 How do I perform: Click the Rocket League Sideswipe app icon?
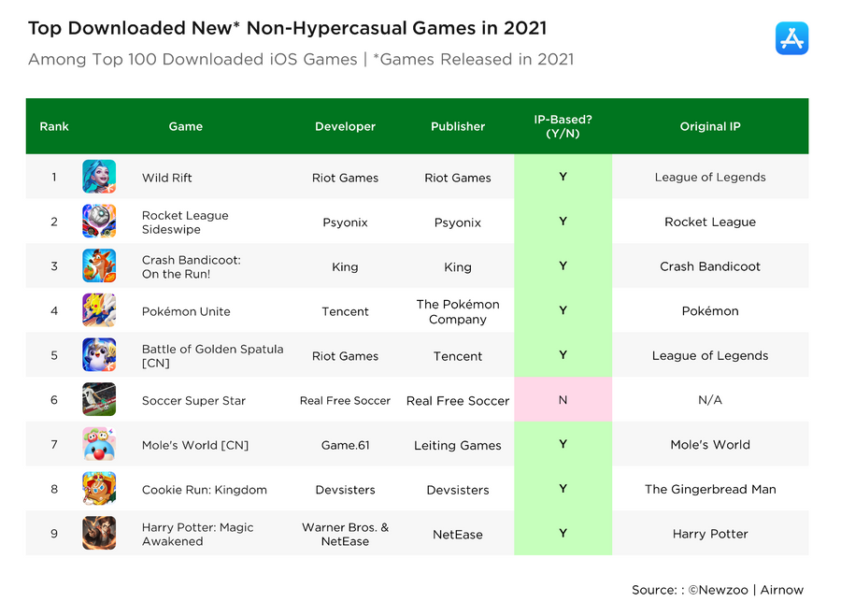pos(99,222)
